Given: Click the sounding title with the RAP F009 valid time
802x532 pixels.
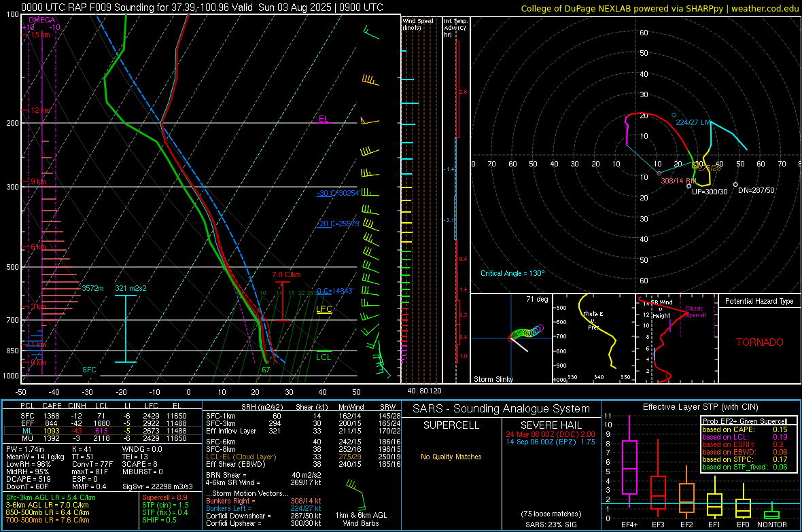Looking at the screenshot, I should pyautogui.click(x=202, y=7).
